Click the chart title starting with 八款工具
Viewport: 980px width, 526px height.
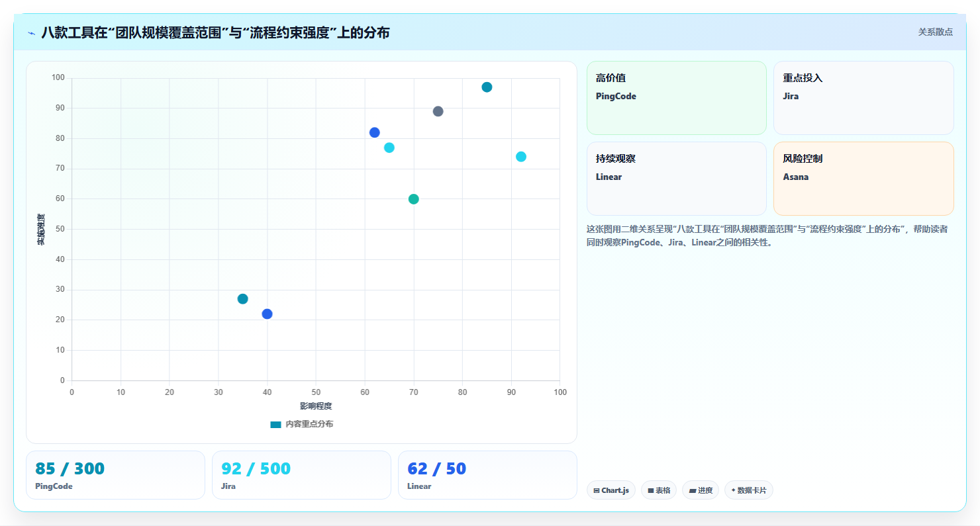tap(215, 32)
